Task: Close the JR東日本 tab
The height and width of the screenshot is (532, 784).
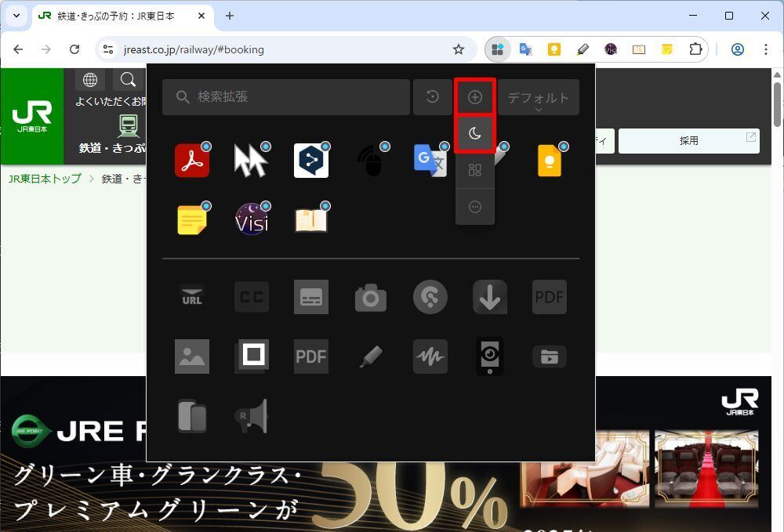Action: (x=201, y=16)
